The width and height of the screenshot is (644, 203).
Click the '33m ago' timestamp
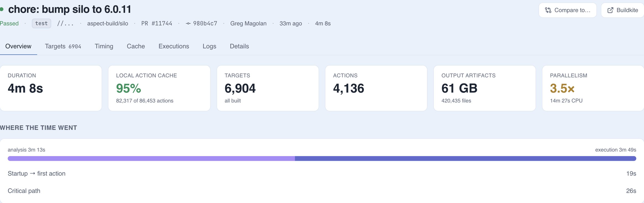tap(291, 23)
